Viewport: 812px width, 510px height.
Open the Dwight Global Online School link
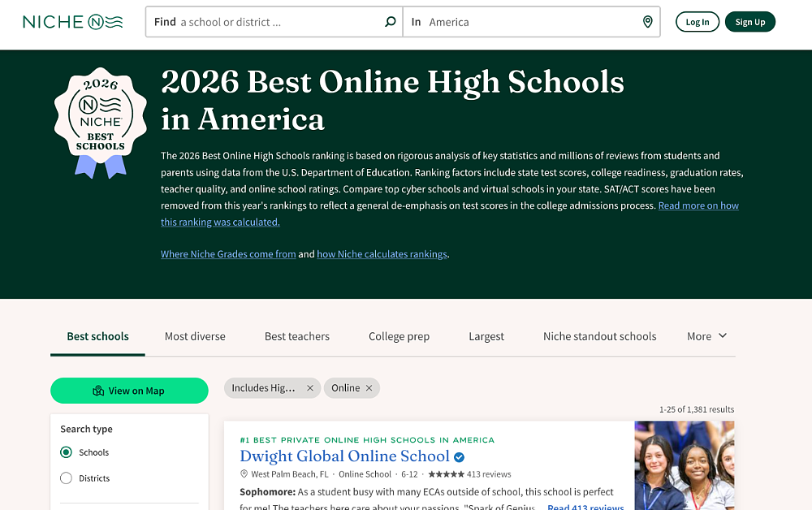pos(344,456)
